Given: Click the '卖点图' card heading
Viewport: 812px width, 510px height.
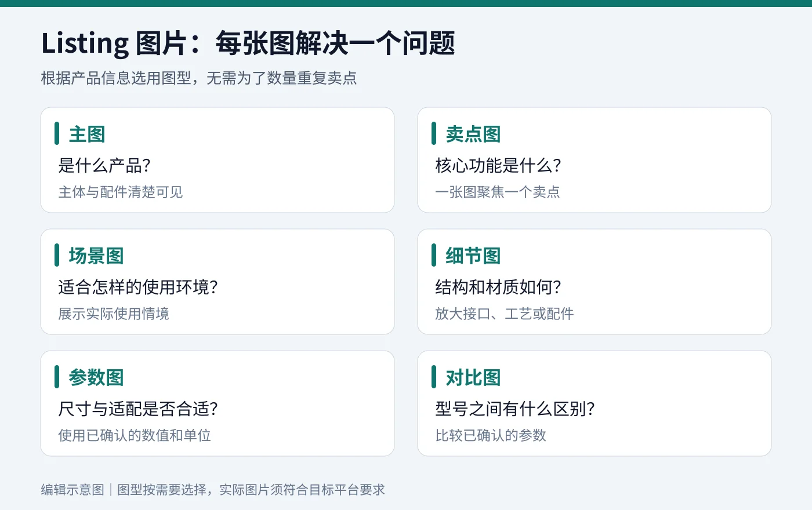Looking at the screenshot, I should (473, 134).
